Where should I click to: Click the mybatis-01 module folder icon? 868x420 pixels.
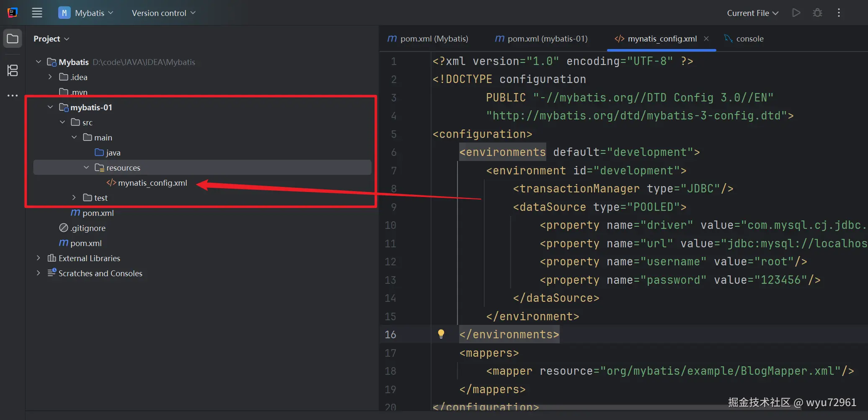64,107
